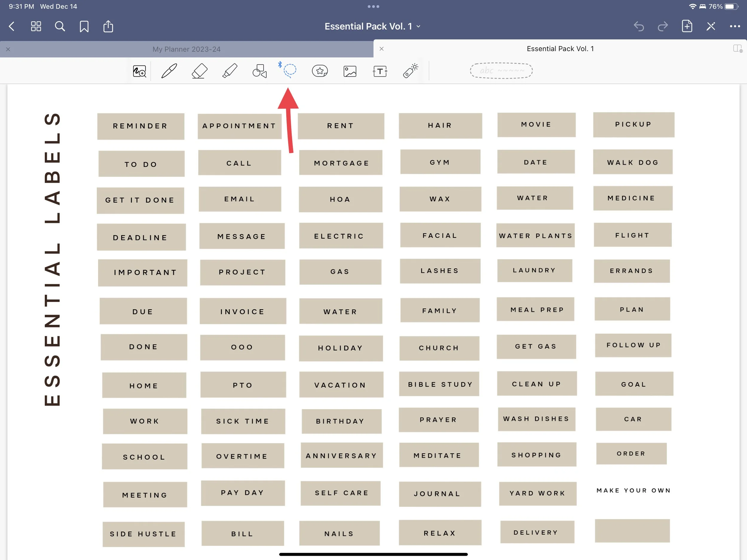Open the Zoom window tool
The width and height of the screenshot is (747, 560).
(139, 71)
